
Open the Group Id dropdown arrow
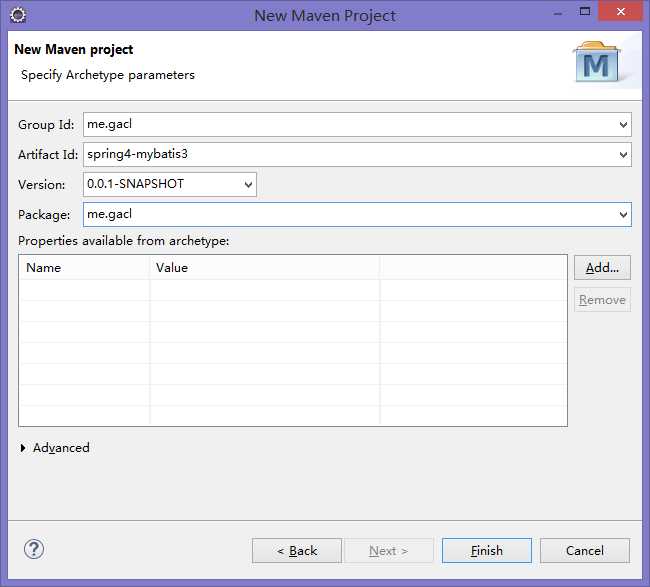(623, 125)
